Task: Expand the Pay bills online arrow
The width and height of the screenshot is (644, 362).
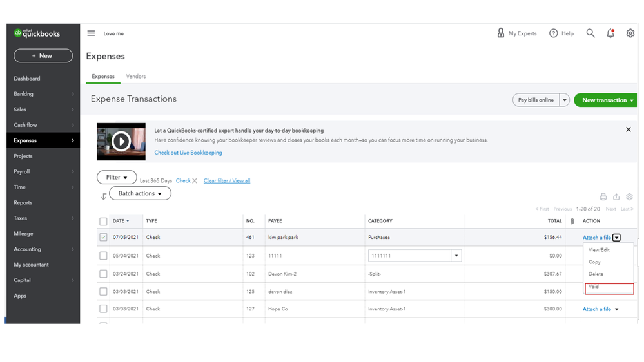Action: coord(564,100)
